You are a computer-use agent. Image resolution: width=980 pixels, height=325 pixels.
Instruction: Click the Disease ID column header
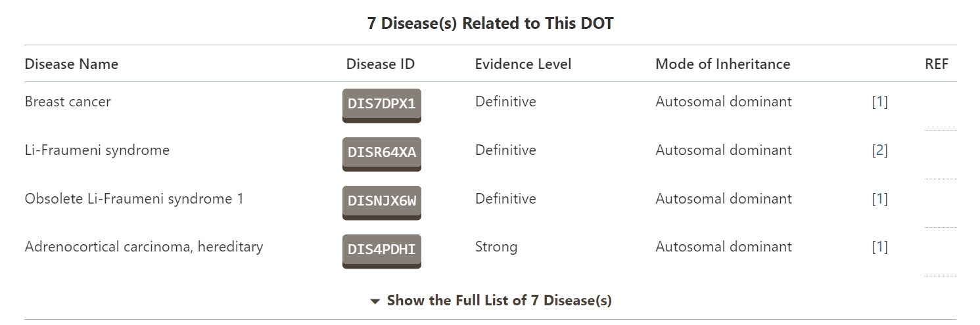pos(381,64)
